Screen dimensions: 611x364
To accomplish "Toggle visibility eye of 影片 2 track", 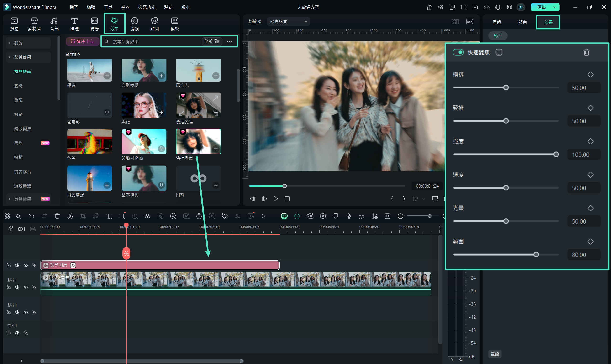I will 26,287.
